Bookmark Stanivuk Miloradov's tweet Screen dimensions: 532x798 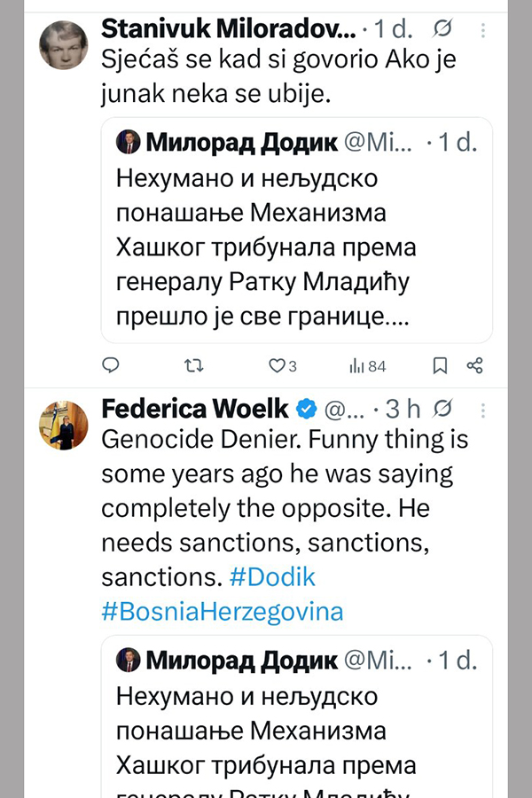[x=440, y=365]
